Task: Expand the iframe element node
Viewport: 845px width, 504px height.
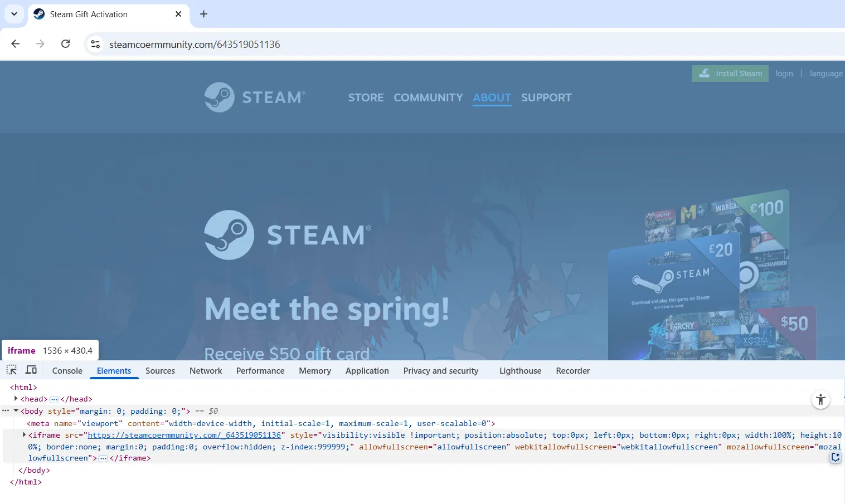Action: tap(24, 435)
